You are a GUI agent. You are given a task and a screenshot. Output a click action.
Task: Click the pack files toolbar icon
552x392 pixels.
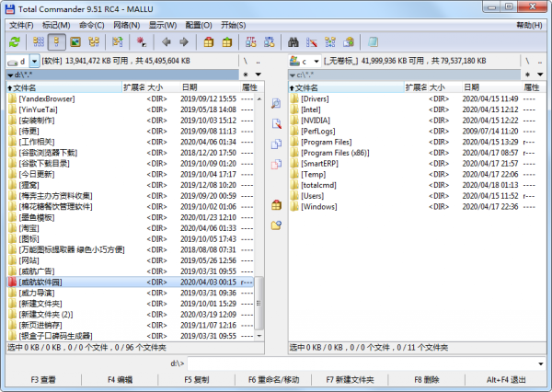coord(209,42)
